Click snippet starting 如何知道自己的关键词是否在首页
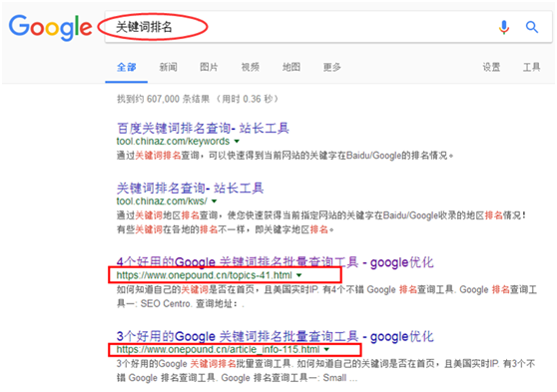This screenshot has width=557, height=392. (x=326, y=296)
